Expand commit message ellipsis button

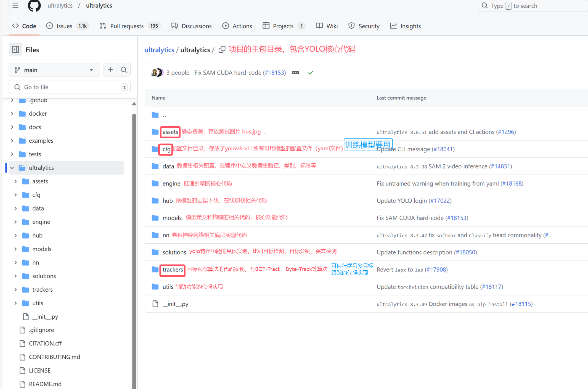(295, 73)
